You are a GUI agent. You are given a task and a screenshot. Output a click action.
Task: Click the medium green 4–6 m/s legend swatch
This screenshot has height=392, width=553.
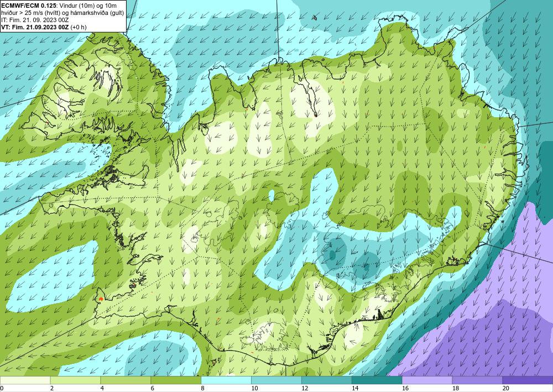tap(126, 380)
